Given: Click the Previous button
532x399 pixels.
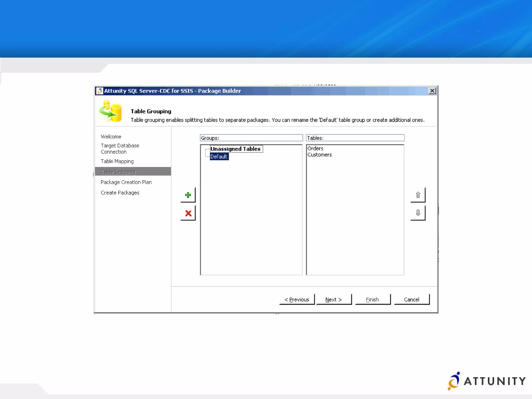Looking at the screenshot, I should 297,300.
